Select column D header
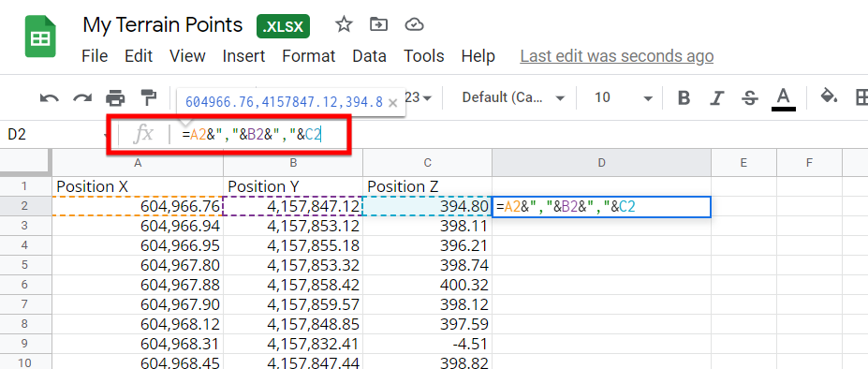The height and width of the screenshot is (369, 868). coord(601,162)
